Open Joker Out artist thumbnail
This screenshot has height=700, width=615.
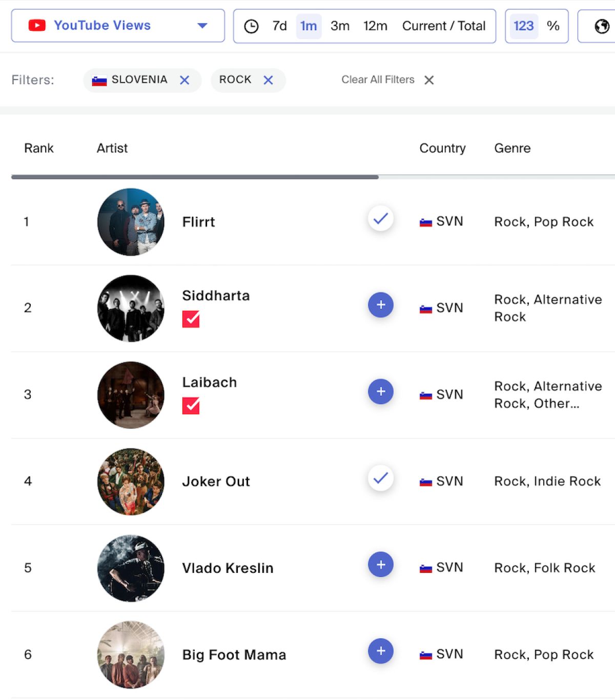pos(131,482)
